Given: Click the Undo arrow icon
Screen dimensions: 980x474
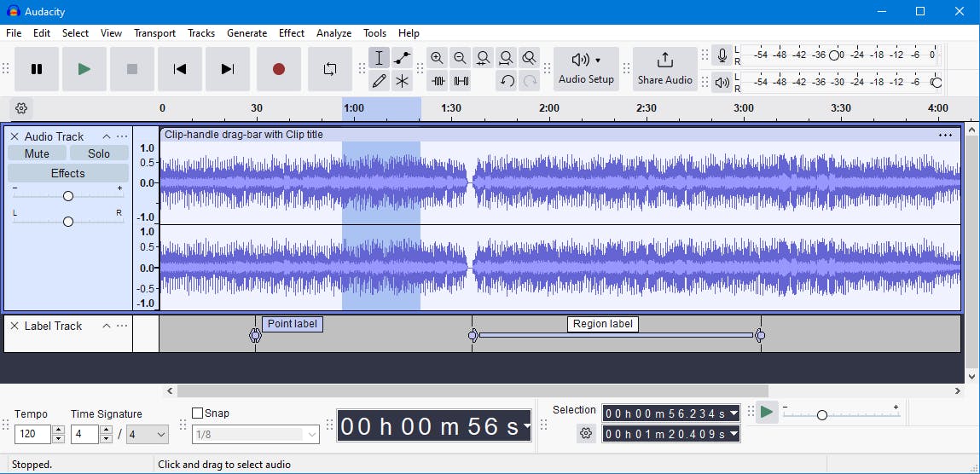Looking at the screenshot, I should [507, 81].
